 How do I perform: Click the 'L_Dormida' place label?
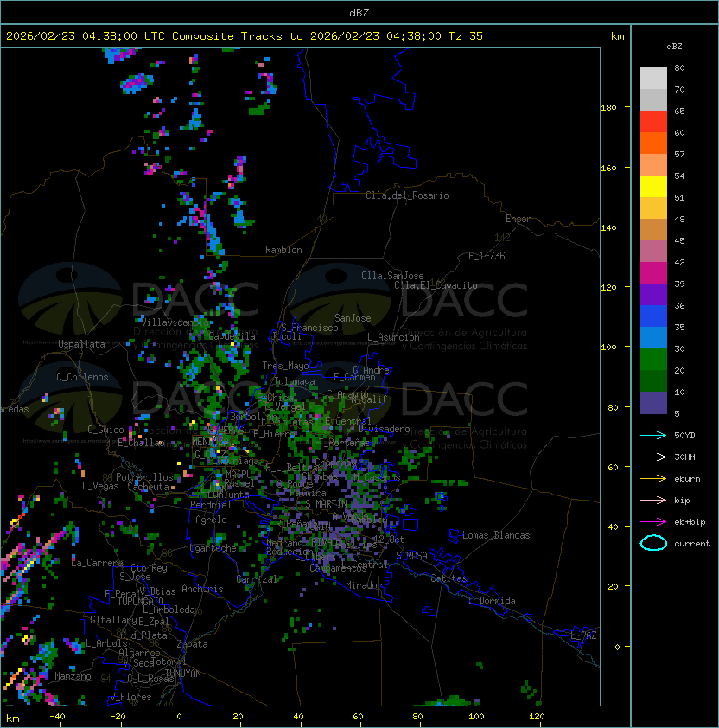(x=492, y=601)
